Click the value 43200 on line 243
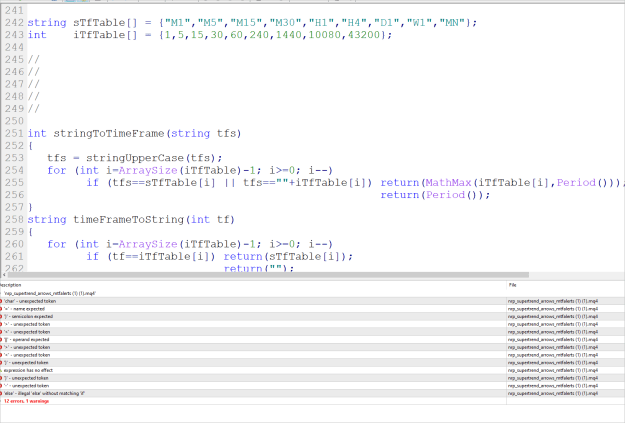The width and height of the screenshot is (625, 423). (x=364, y=35)
